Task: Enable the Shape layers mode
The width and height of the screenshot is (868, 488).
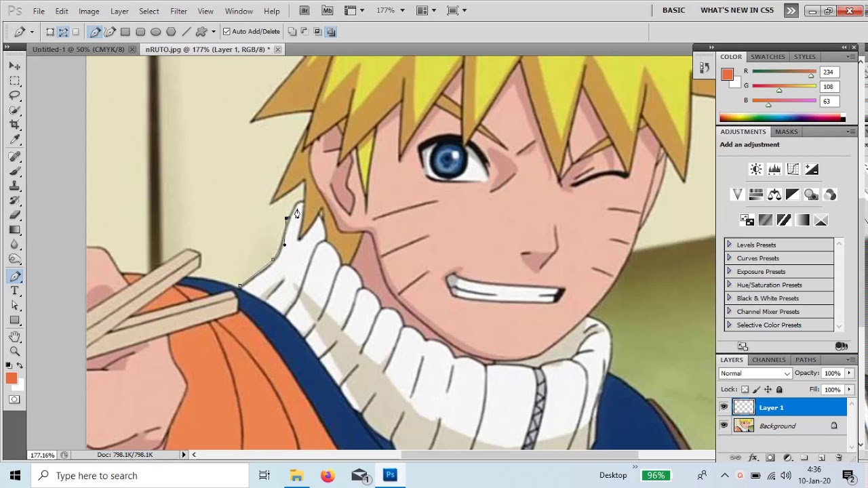Action: click(50, 32)
